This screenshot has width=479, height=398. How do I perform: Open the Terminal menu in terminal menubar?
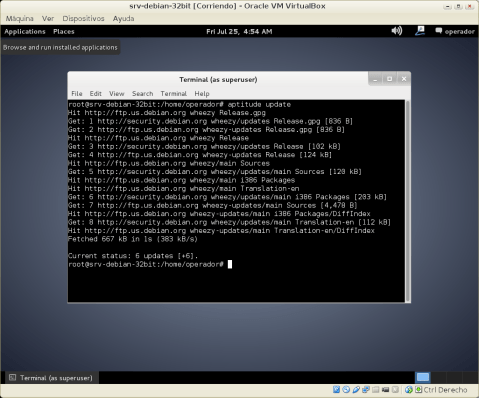174,94
